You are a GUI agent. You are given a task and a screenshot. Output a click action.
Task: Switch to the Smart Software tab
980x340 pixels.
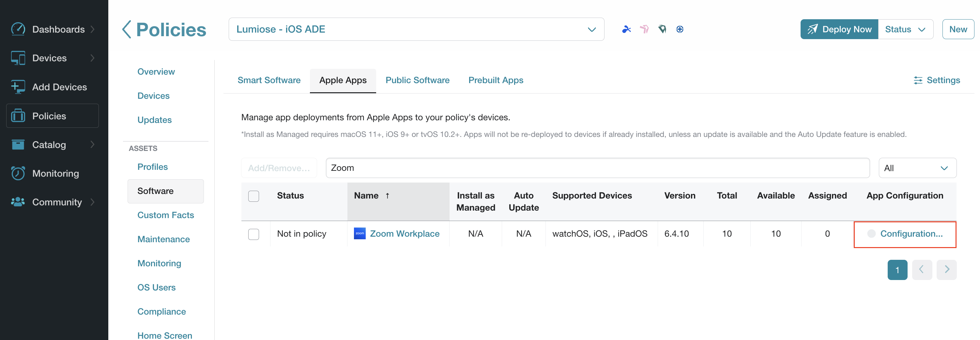[x=269, y=80]
